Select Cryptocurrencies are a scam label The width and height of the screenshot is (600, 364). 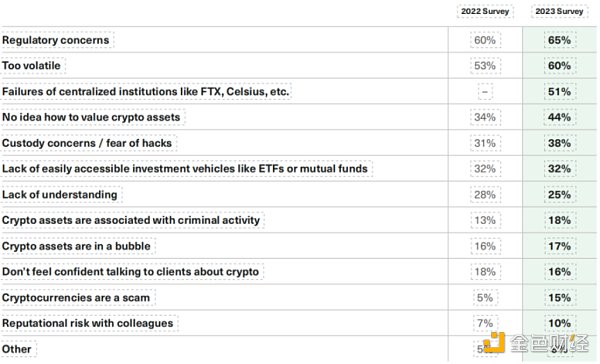(x=76, y=297)
